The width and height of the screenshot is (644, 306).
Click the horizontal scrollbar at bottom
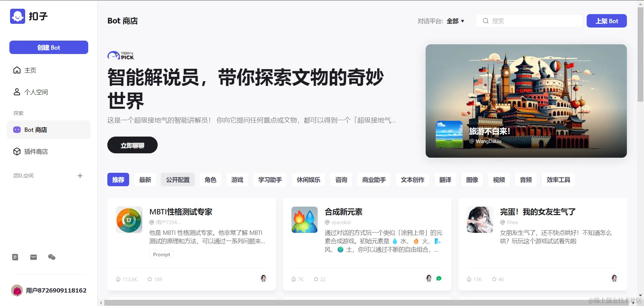(x=367, y=303)
